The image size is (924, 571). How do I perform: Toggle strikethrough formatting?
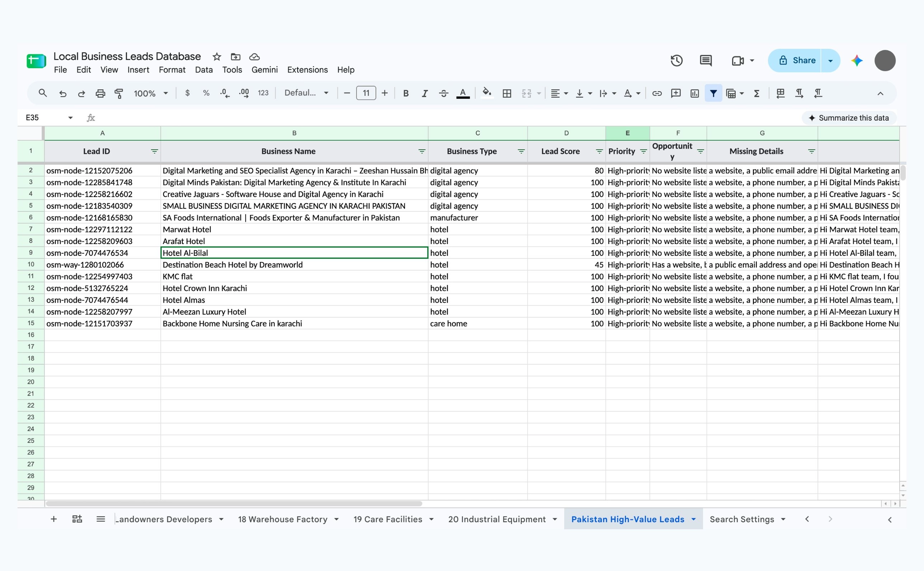click(x=443, y=93)
